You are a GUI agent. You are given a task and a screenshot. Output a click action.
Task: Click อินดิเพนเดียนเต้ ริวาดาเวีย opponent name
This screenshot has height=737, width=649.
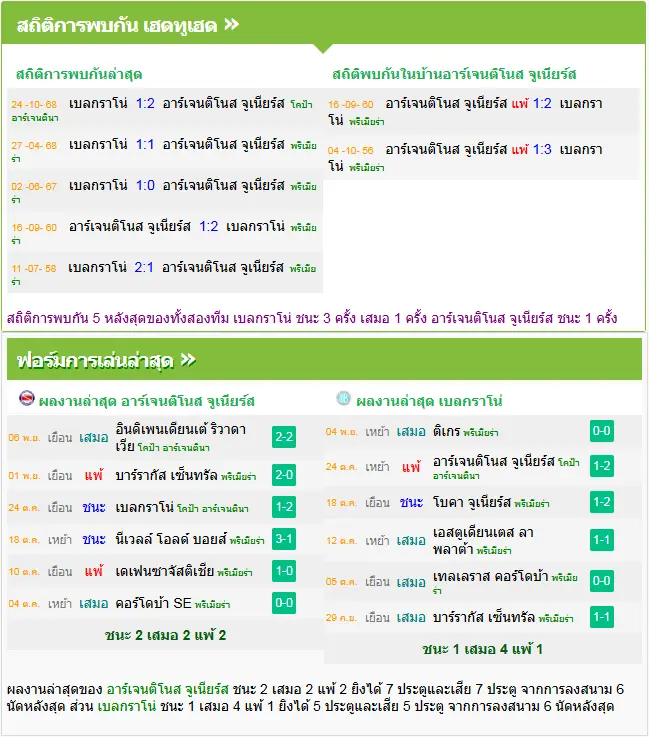click(180, 438)
